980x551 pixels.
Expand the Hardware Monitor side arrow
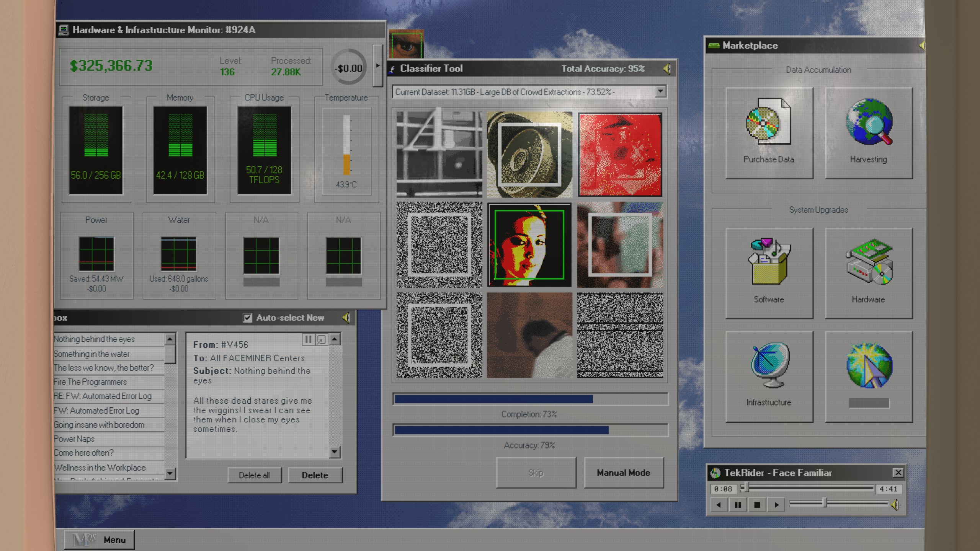377,66
